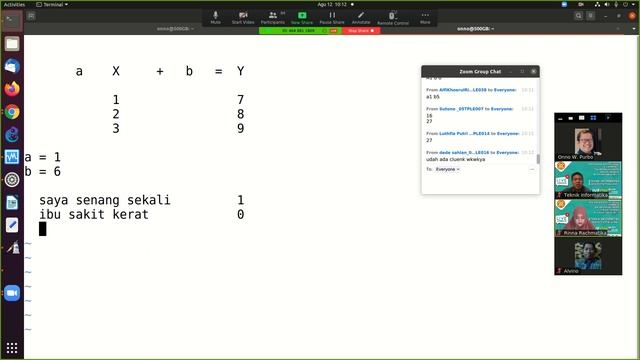Show all applications grid

pyautogui.click(x=12, y=348)
